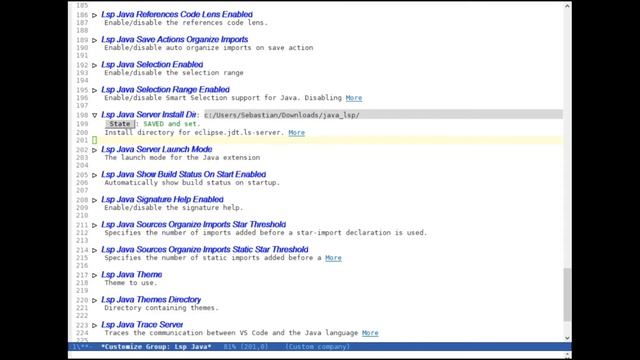Click text 'Enable/disable the selection range'

[174, 73]
